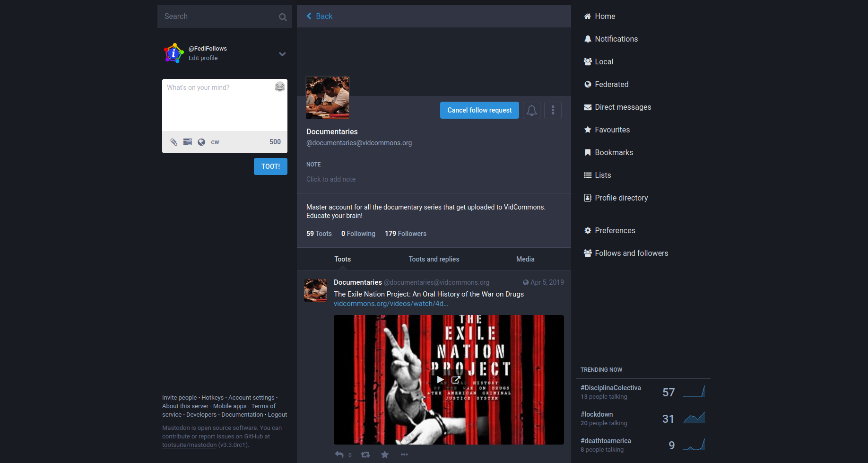Open the Federated timeline
This screenshot has width=868, height=463.
point(606,84)
